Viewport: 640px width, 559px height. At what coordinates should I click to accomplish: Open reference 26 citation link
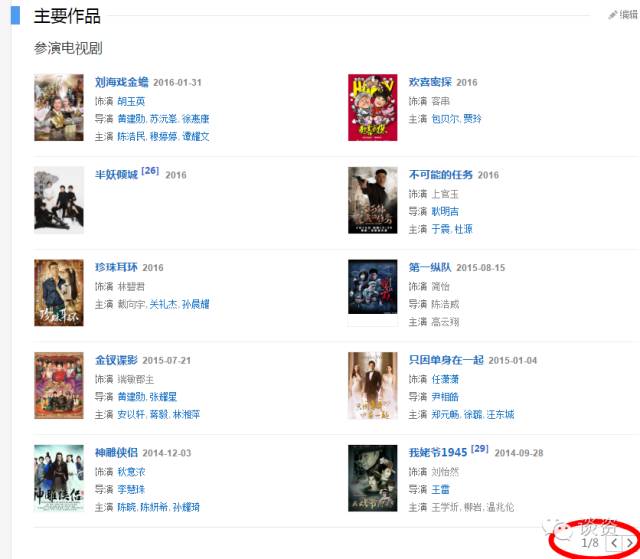coord(150,171)
